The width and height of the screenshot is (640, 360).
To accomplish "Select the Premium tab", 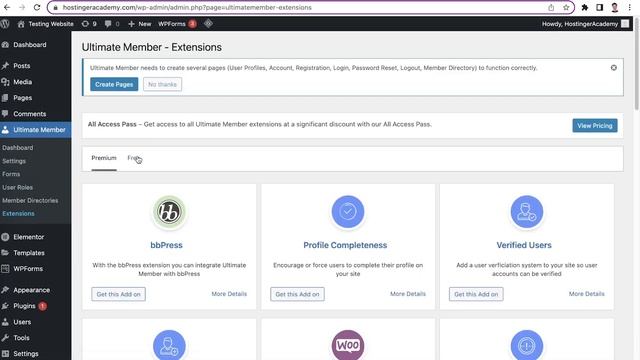I will (x=104, y=158).
